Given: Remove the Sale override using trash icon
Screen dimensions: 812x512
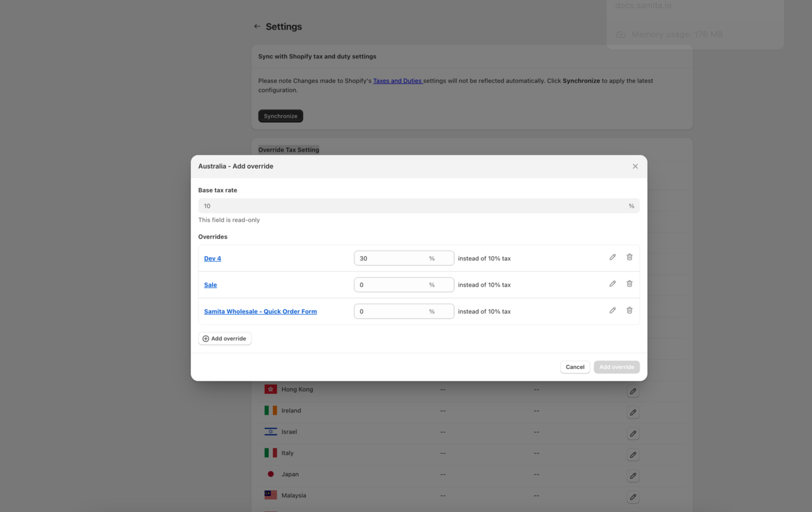Looking at the screenshot, I should click(x=629, y=284).
